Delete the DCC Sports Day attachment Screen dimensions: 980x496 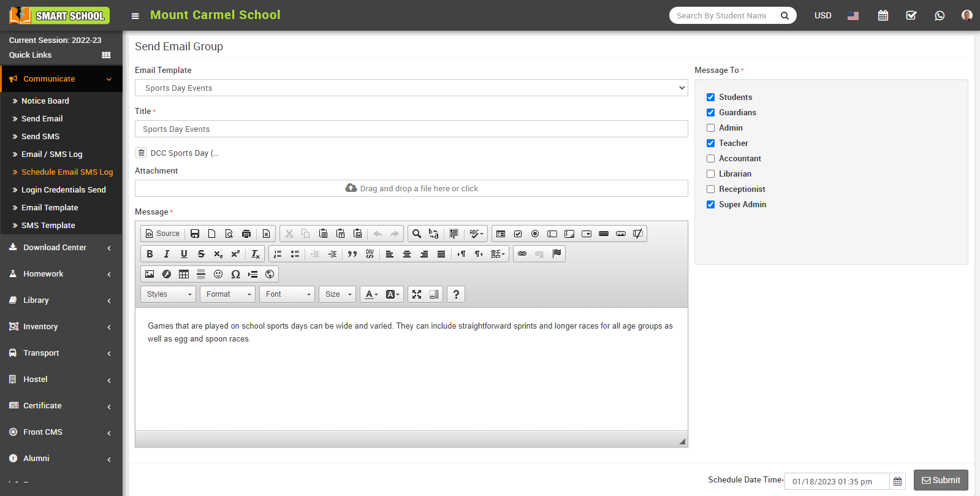pos(142,153)
